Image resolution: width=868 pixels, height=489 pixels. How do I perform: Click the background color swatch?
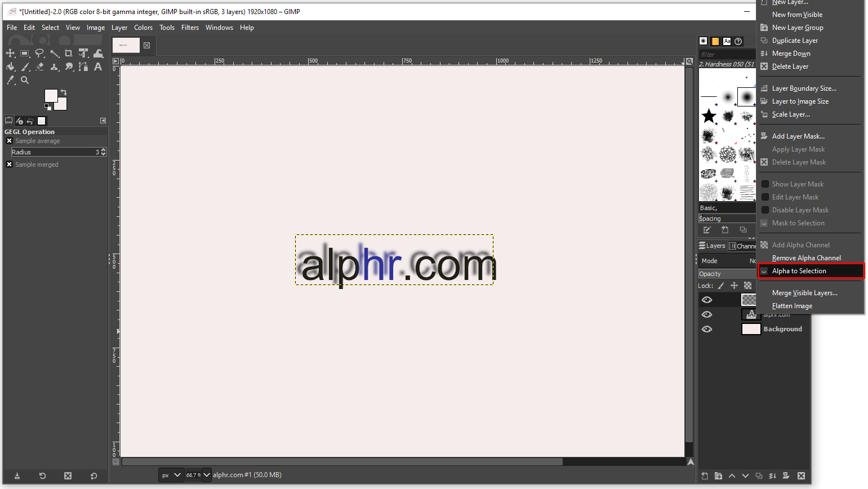pos(61,105)
